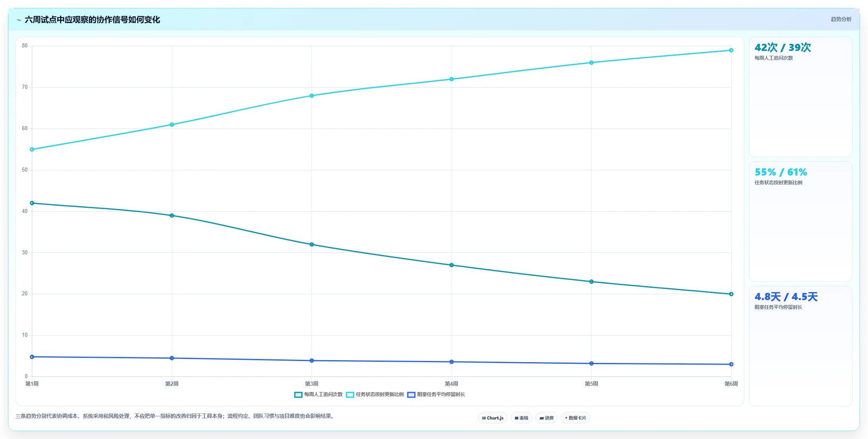Screen dimensions: 868x439
Task: Click the trend icon beside the panel title
Action: [x=19, y=20]
